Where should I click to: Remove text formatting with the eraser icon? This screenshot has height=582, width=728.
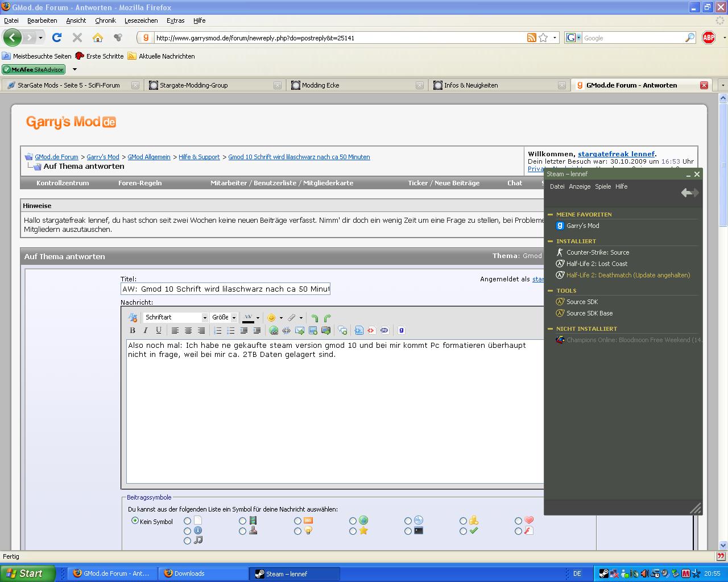tap(133, 318)
